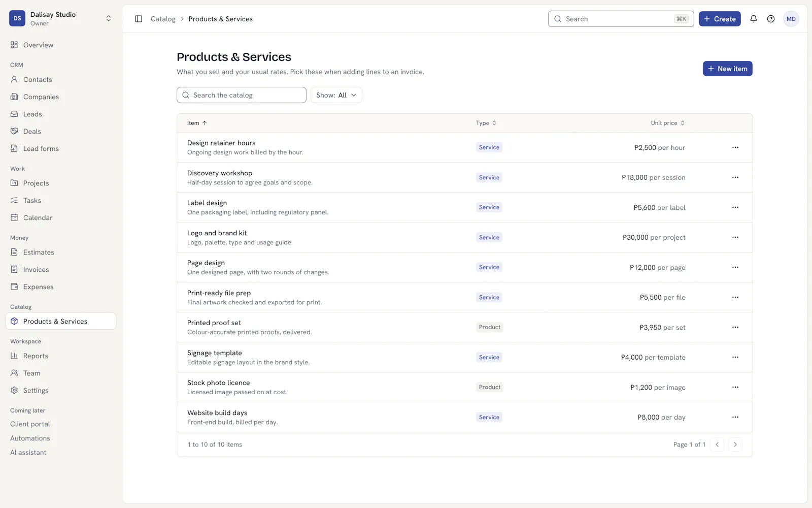Click the Product tag on Printed proof set

(x=490, y=327)
